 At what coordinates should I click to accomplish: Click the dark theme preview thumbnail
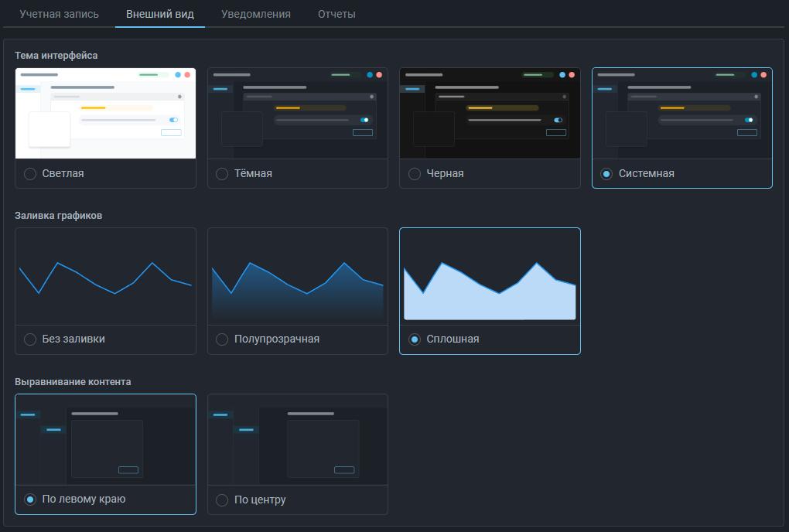[x=298, y=113]
